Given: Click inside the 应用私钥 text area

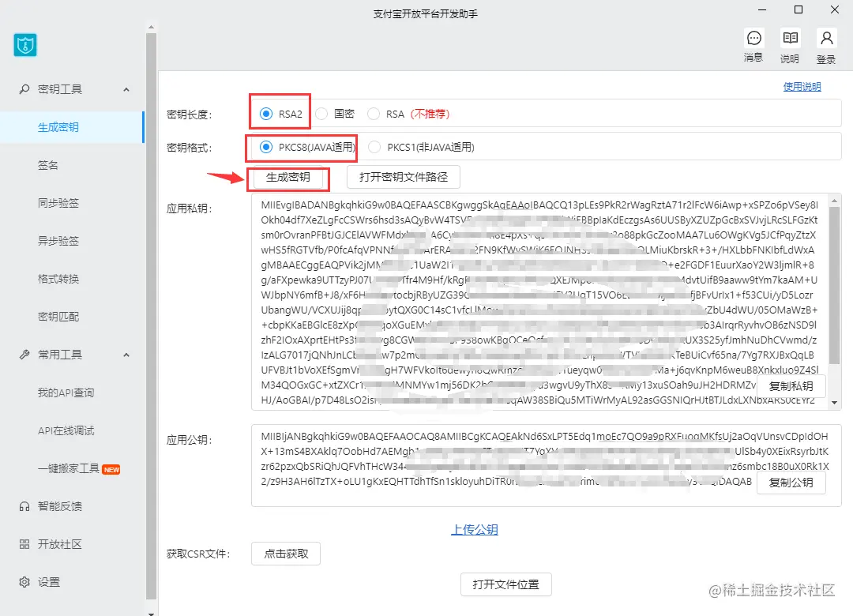Looking at the screenshot, I should (546, 302).
